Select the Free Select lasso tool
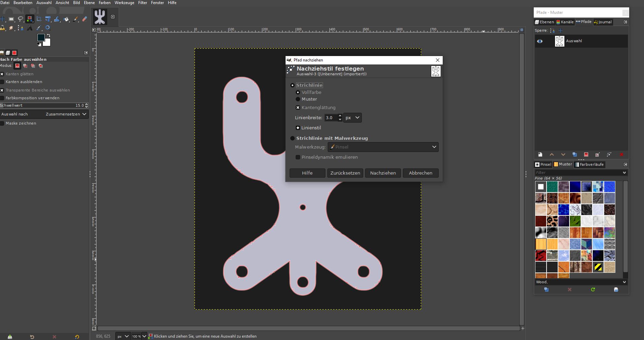Screen dimensions: 644x340 (21, 19)
